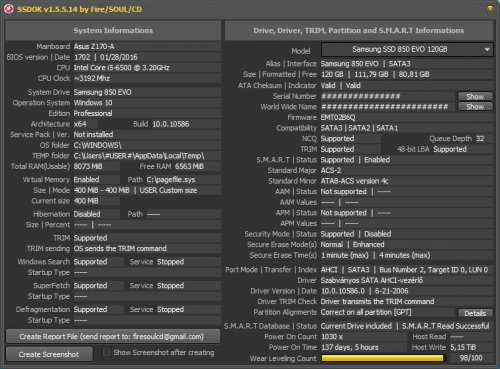The image size is (500, 369).
Task: Click Create Screenshot button
Action: click(x=49, y=354)
